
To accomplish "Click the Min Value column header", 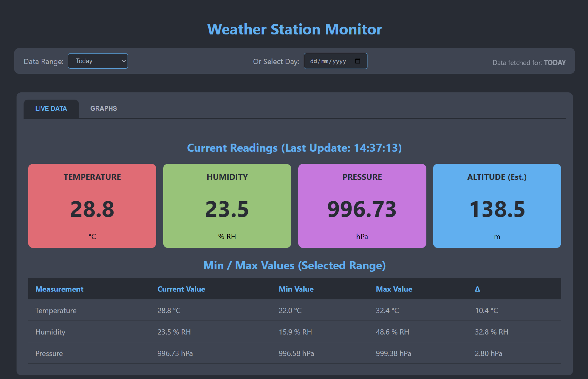I will click(x=296, y=289).
